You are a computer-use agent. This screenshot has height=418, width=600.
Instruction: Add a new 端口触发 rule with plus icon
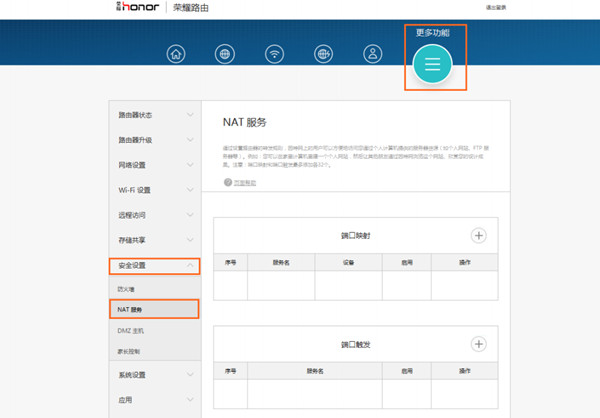[478, 344]
